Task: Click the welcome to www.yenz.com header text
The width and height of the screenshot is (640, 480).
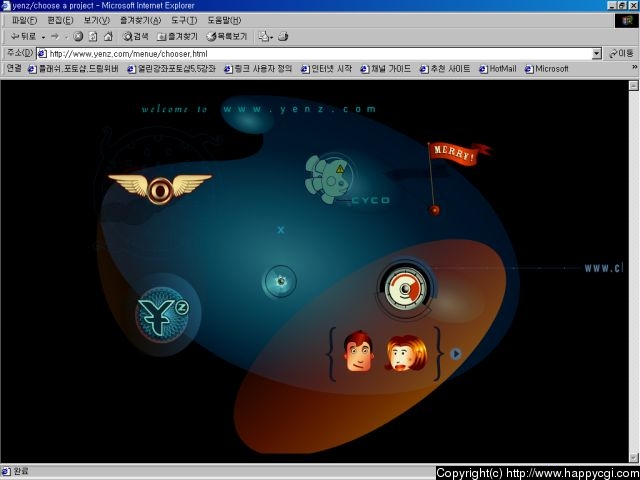Action: [259, 109]
